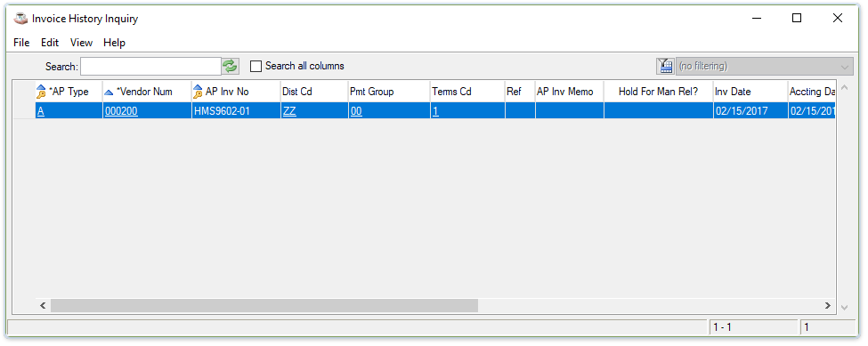Click the horizontal scrollbar left arrow
Viewport: 868px width, 346px height.
[x=43, y=305]
